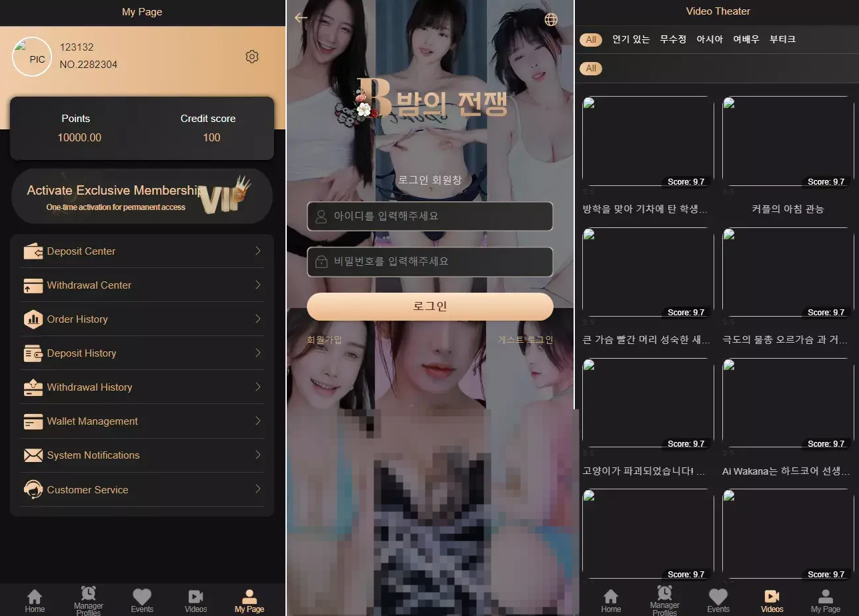
Task: Open Customer Service via the headset icon
Action: (34, 489)
